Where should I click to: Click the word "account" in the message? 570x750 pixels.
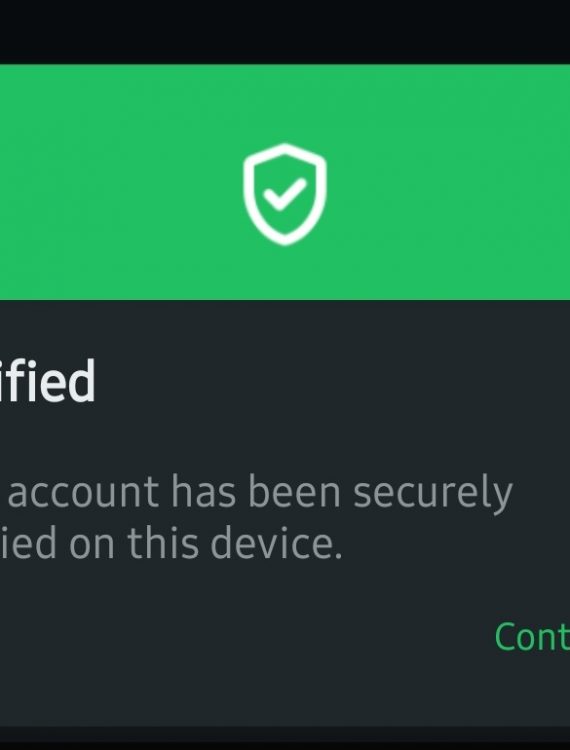tap(83, 492)
